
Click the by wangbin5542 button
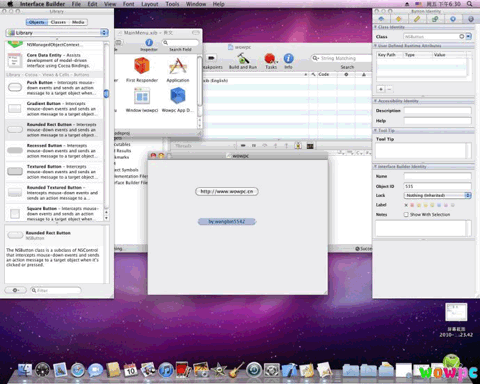coord(227,221)
